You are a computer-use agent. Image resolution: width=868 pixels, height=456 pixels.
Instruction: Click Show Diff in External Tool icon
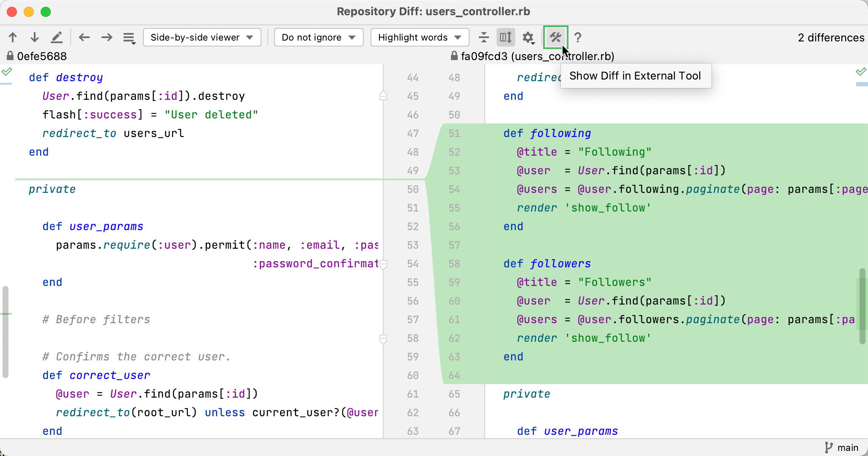point(555,38)
